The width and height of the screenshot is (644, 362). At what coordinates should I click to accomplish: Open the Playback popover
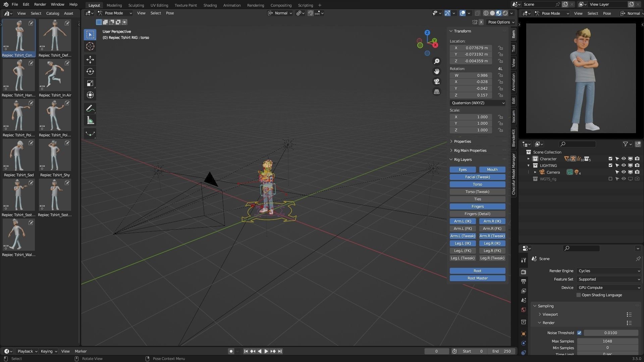tap(27, 351)
